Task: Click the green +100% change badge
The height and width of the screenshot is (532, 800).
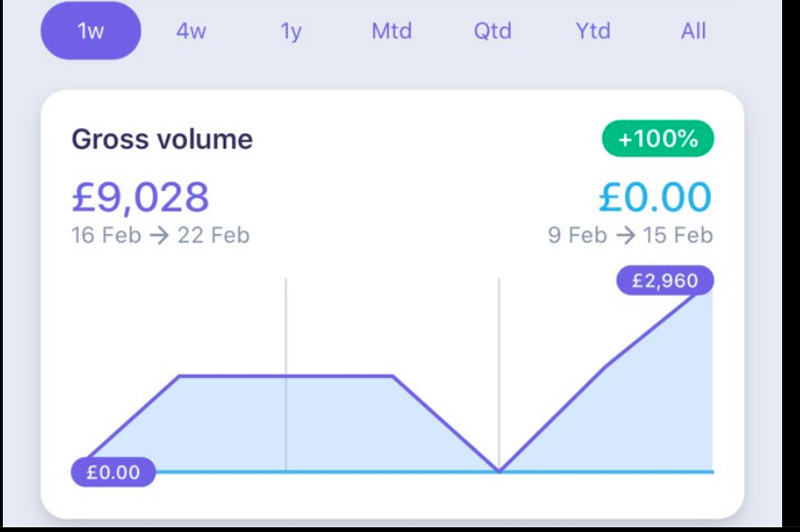Action: (658, 140)
